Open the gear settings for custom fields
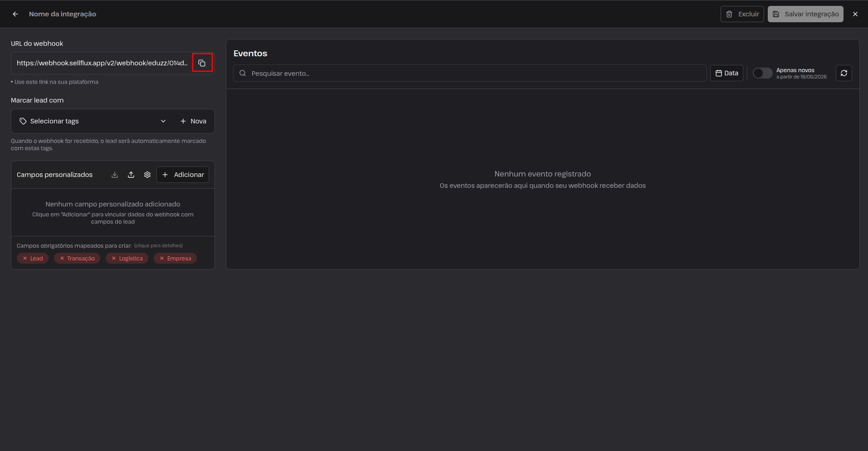 click(147, 175)
